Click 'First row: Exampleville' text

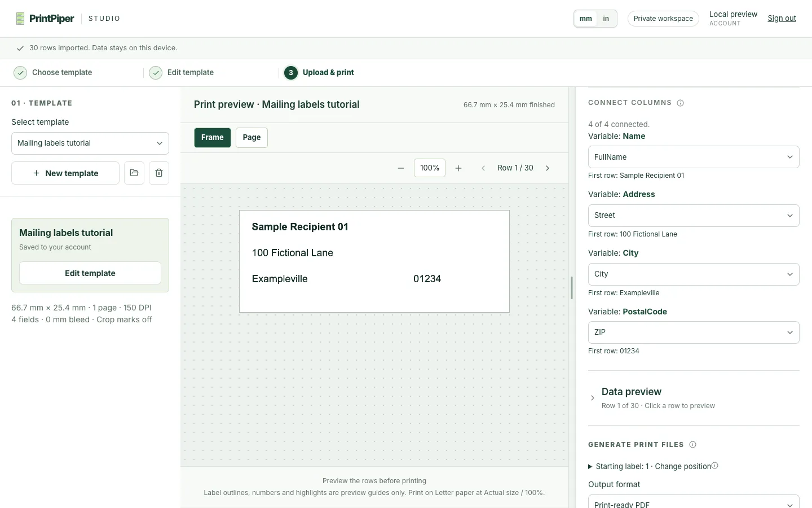624,293
